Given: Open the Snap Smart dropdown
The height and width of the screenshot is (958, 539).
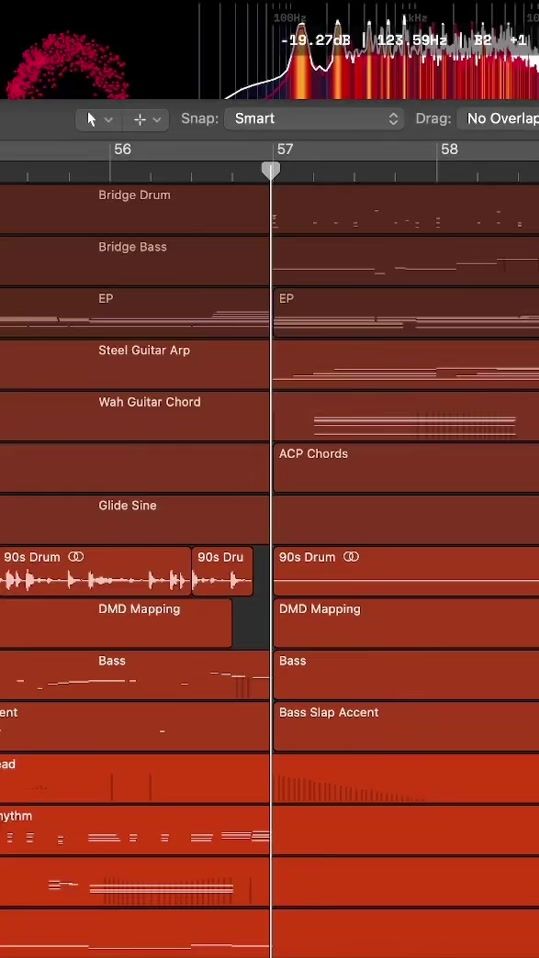Looking at the screenshot, I should pos(314,119).
